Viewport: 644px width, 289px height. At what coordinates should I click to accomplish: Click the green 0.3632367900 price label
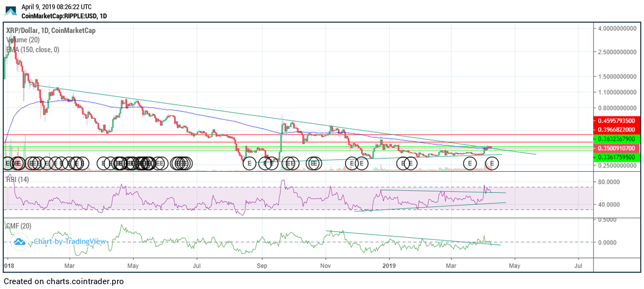(617, 139)
